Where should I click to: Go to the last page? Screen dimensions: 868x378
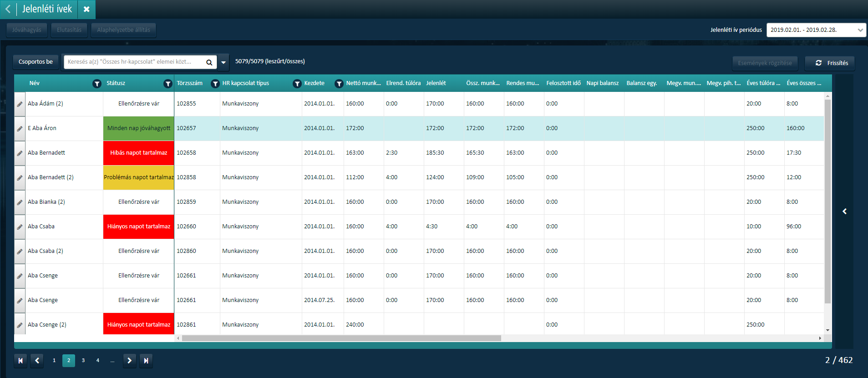pos(146,360)
